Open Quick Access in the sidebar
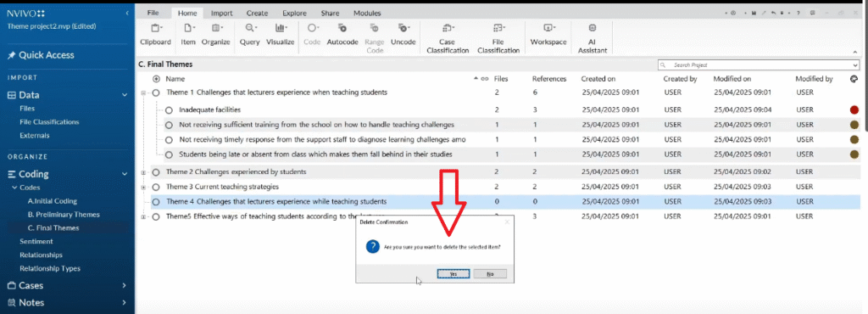 click(x=41, y=55)
